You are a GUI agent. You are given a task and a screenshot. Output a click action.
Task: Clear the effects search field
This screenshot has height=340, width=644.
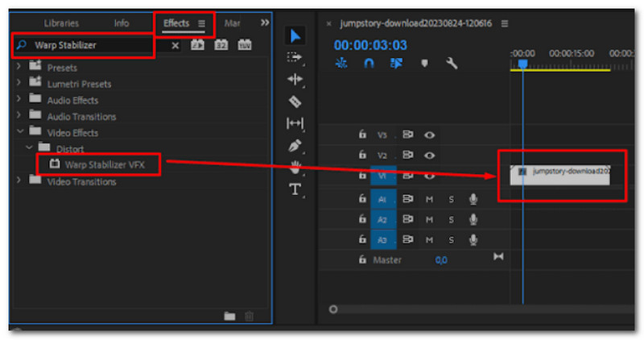[x=175, y=45]
